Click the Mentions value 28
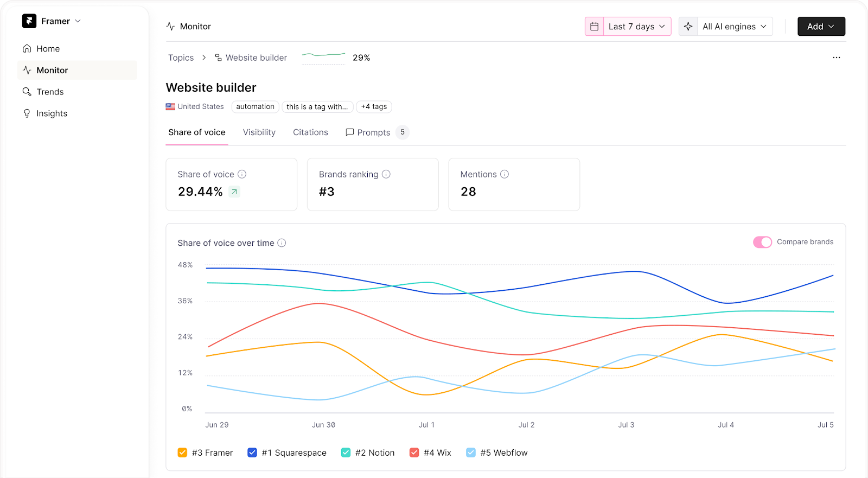Screen dimensions: 868x478 (x=468, y=192)
